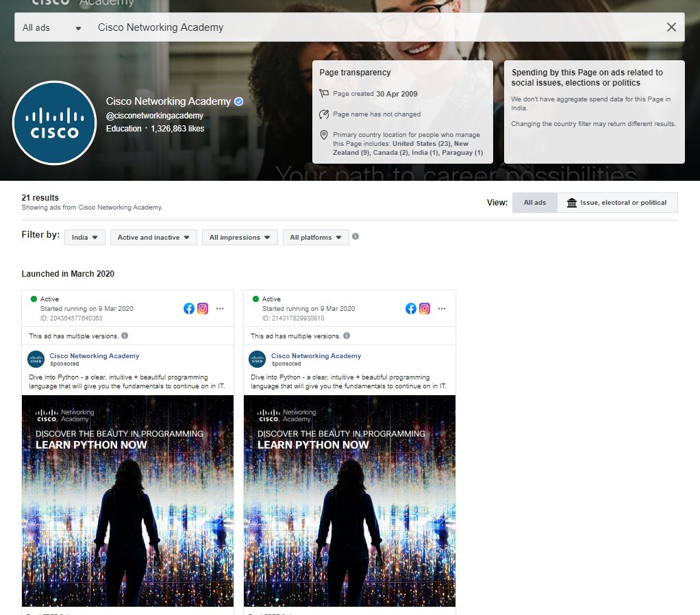Click the Page name has not changed text
This screenshot has width=700, height=615.
(377, 114)
